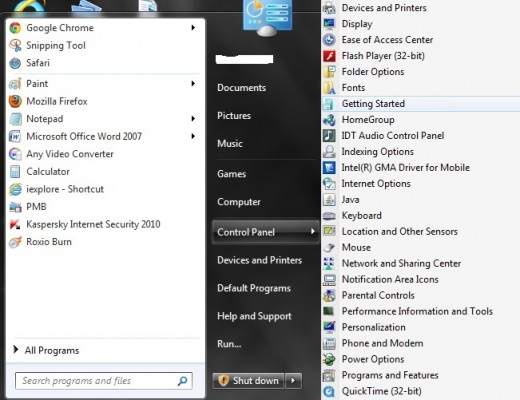The width and height of the screenshot is (520, 400).
Task: Open Pictures library
Action: point(234,116)
